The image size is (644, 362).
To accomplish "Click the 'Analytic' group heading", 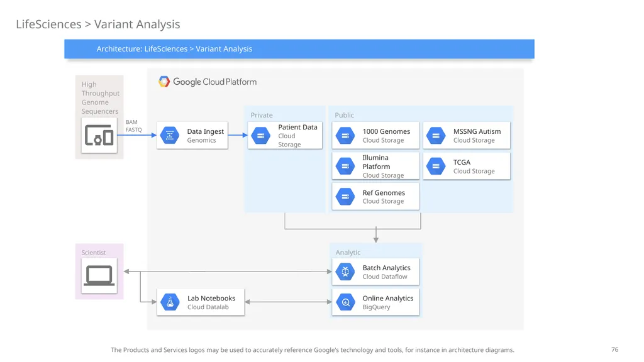I will pyautogui.click(x=348, y=253).
